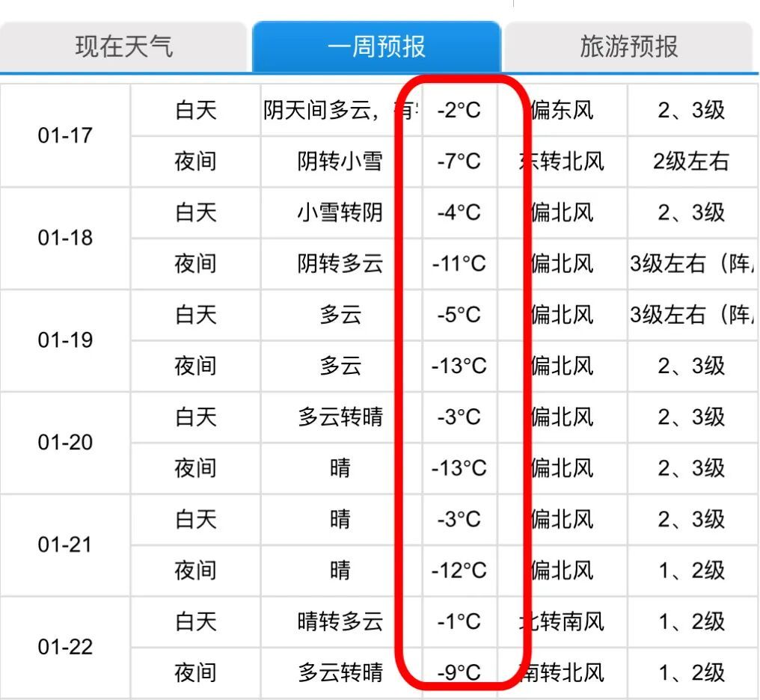Viewport: 760px width, 700px height.
Task: Click the 01-19 date cell
Action: (64, 340)
